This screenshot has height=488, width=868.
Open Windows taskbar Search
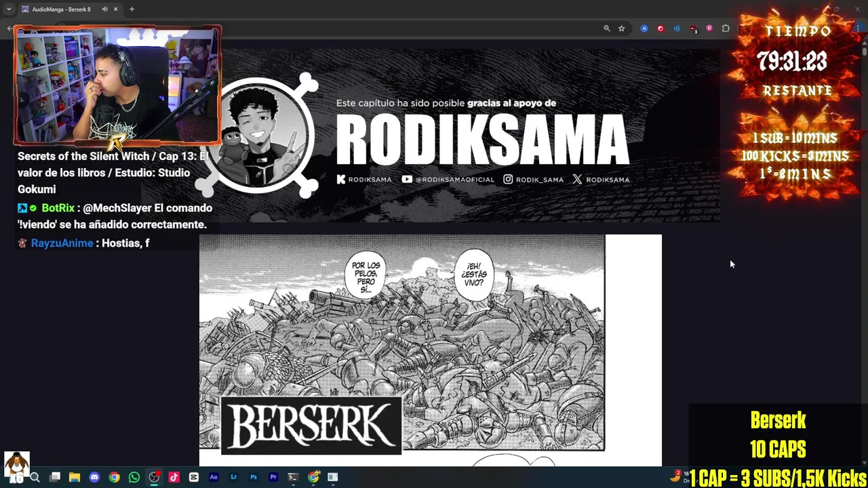pyautogui.click(x=35, y=477)
